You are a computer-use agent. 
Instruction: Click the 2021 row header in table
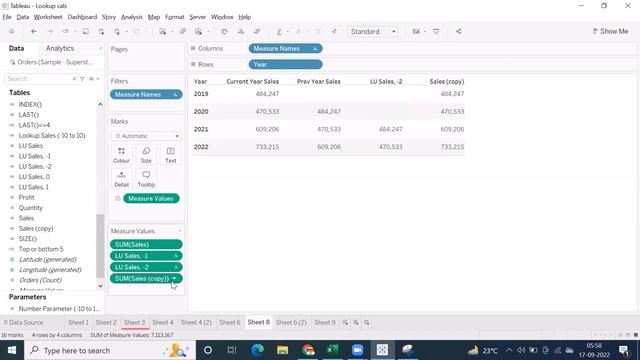[x=201, y=129]
